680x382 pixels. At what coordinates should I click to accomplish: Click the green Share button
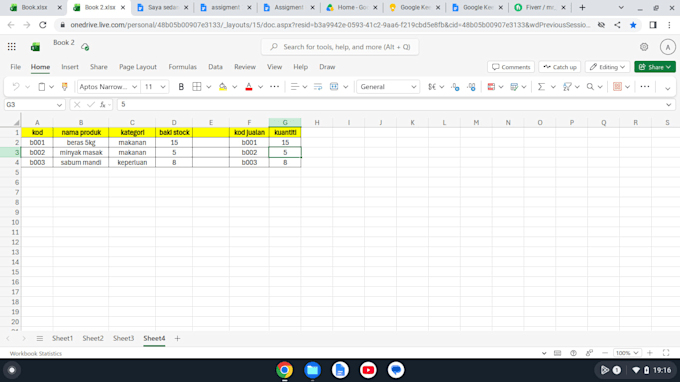point(655,67)
